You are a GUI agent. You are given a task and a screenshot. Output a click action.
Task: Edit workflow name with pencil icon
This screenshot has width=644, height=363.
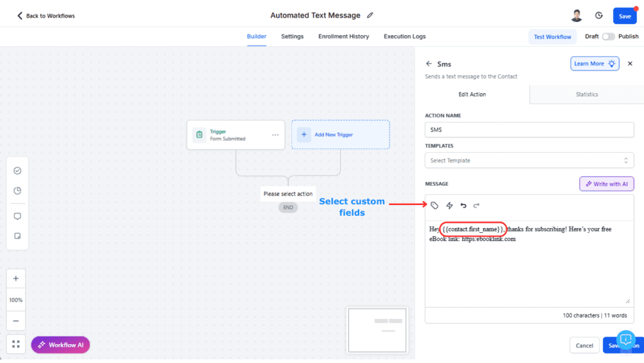point(370,15)
